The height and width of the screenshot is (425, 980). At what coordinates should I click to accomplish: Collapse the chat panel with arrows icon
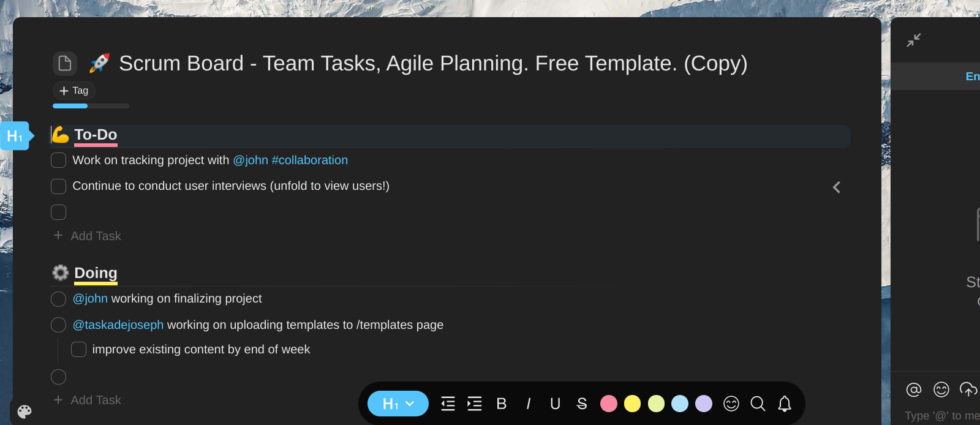pos(914,40)
